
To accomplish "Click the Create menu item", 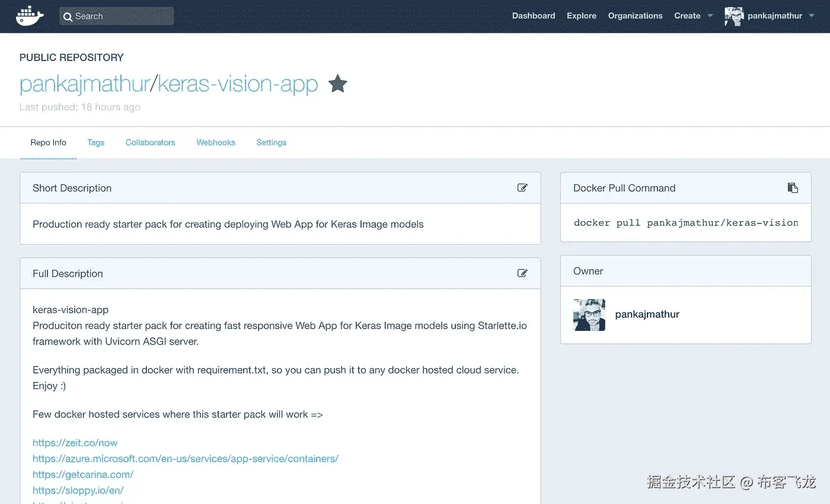I will coord(687,16).
